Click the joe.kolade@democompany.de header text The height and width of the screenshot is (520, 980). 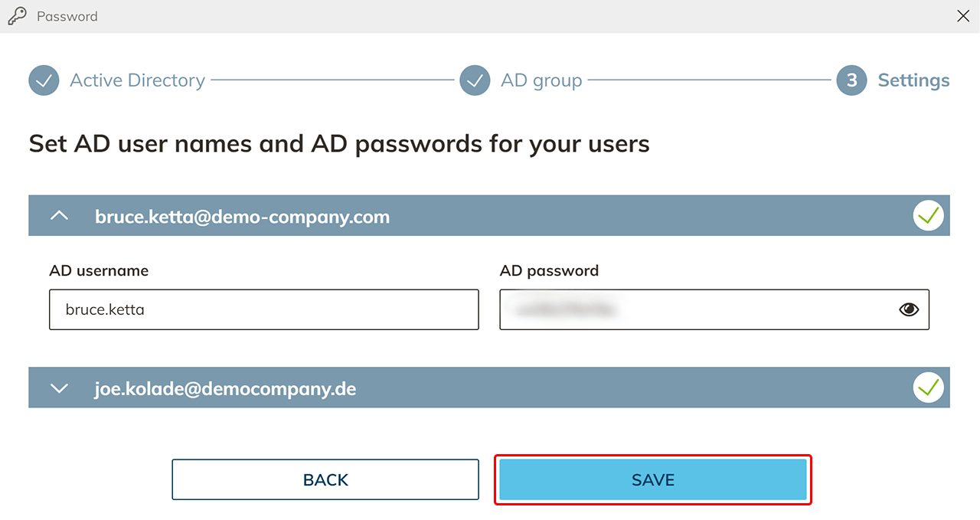coord(225,388)
